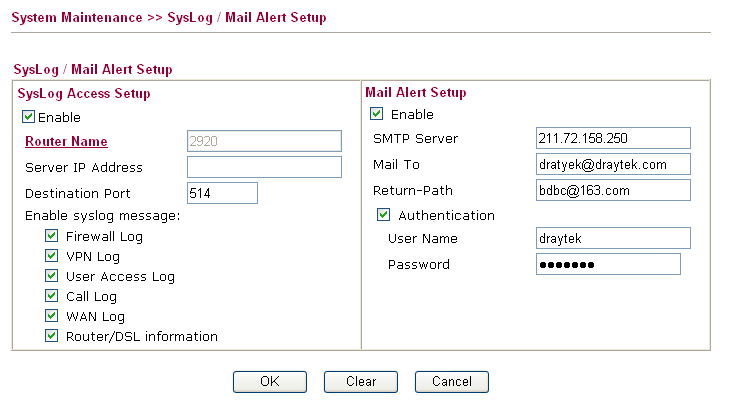Toggle the SysLog Access Setup Enable checkbox
The height and width of the screenshot is (412, 732).
point(29,117)
